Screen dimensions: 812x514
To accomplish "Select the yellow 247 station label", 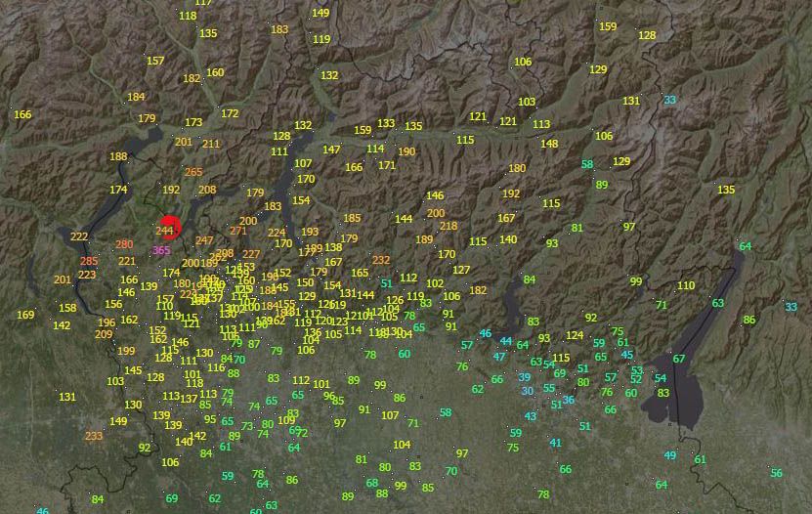I will 203,239.
